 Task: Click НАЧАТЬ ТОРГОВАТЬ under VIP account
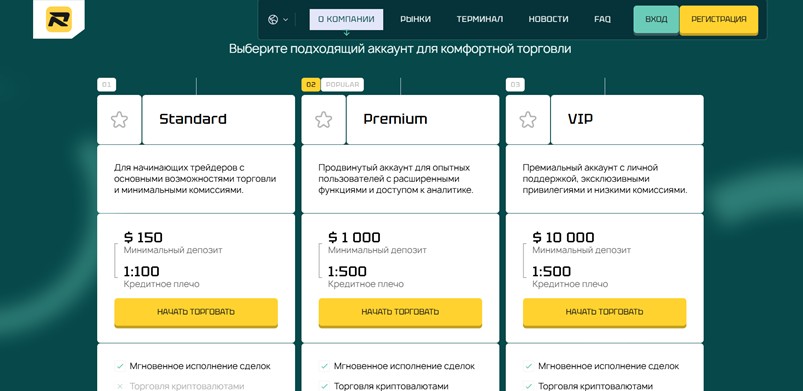tap(604, 312)
